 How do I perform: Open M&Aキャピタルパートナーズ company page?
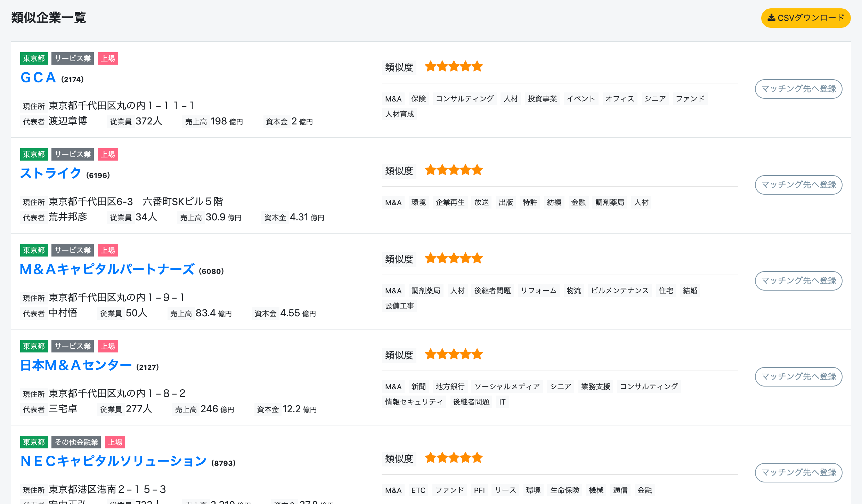[x=107, y=269]
